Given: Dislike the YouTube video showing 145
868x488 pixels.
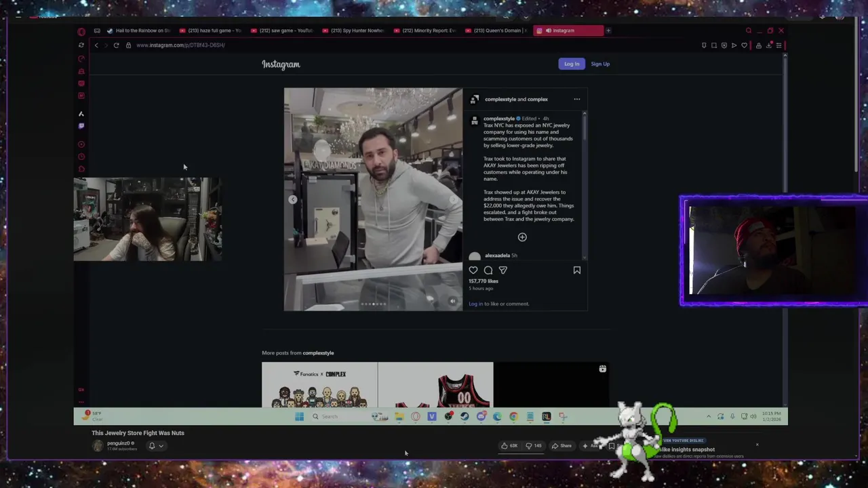Looking at the screenshot, I should point(534,446).
